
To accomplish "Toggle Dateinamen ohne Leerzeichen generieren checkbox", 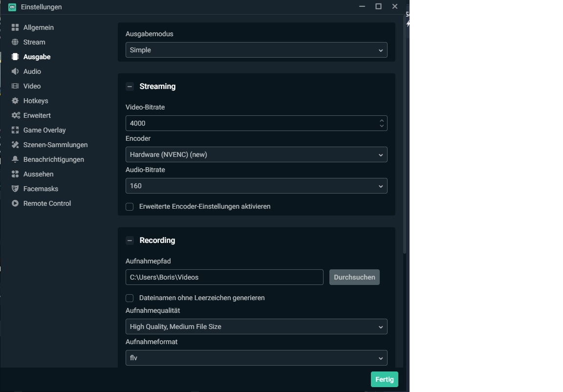I will coord(130,298).
